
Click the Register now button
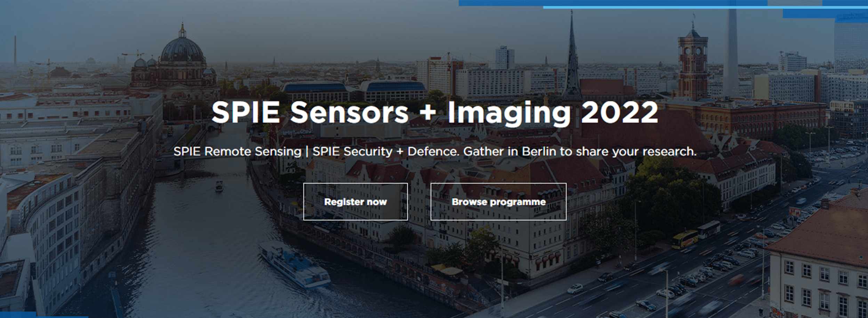355,202
